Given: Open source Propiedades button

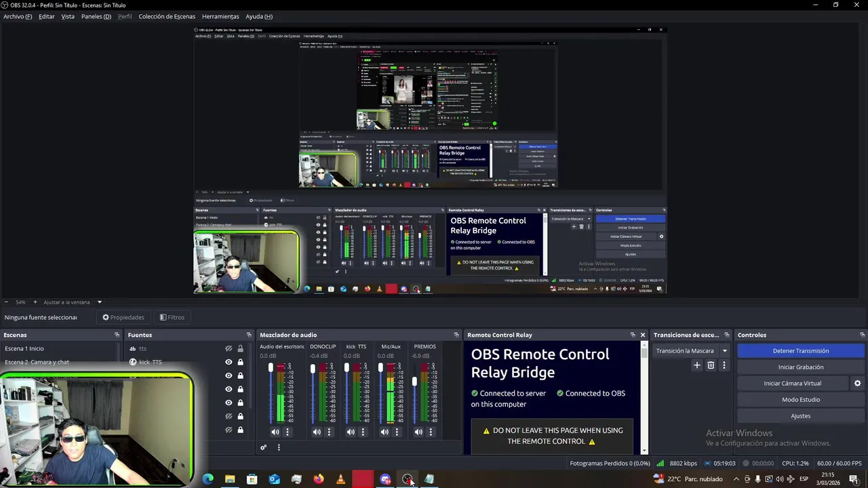Looking at the screenshot, I should coord(123,317).
